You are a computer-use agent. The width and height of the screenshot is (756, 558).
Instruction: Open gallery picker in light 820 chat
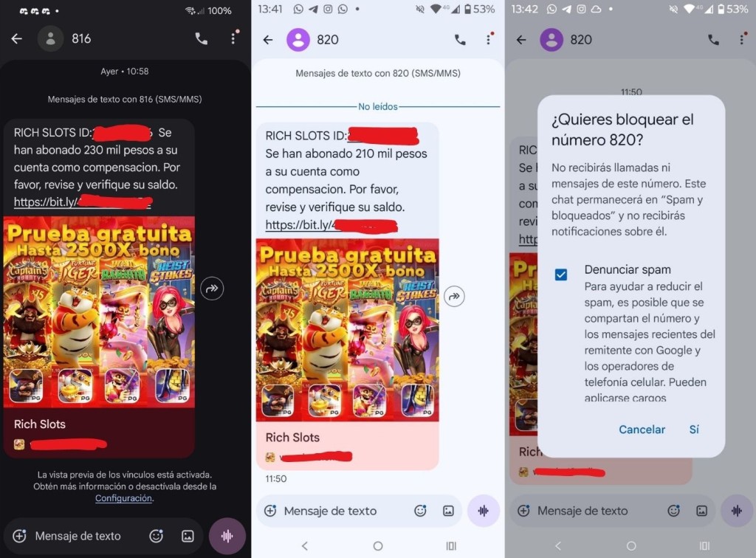[448, 511]
